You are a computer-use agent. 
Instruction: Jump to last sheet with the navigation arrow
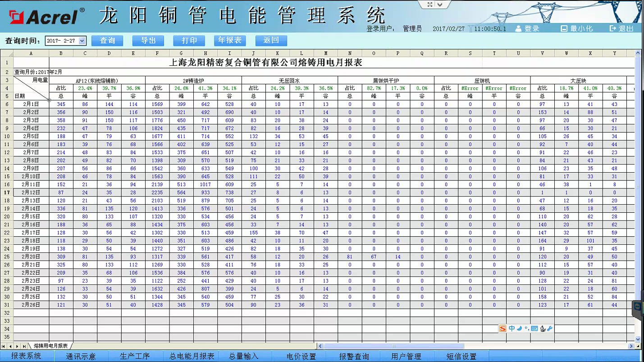pos(24,346)
